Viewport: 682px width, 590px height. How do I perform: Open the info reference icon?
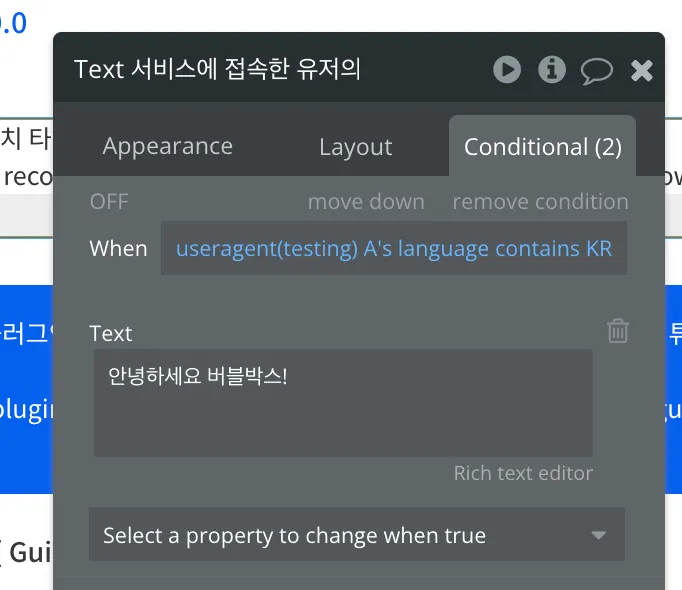(x=552, y=69)
